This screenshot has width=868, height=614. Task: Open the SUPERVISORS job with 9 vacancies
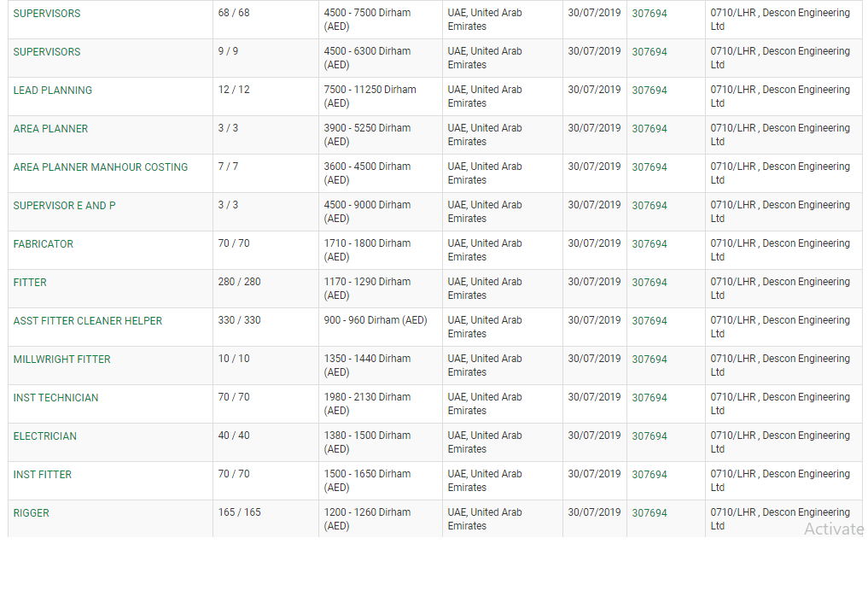tap(46, 51)
